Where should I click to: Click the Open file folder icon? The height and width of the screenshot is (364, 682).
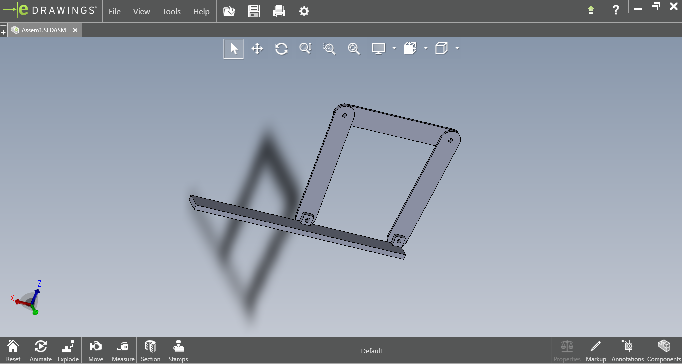[229, 11]
